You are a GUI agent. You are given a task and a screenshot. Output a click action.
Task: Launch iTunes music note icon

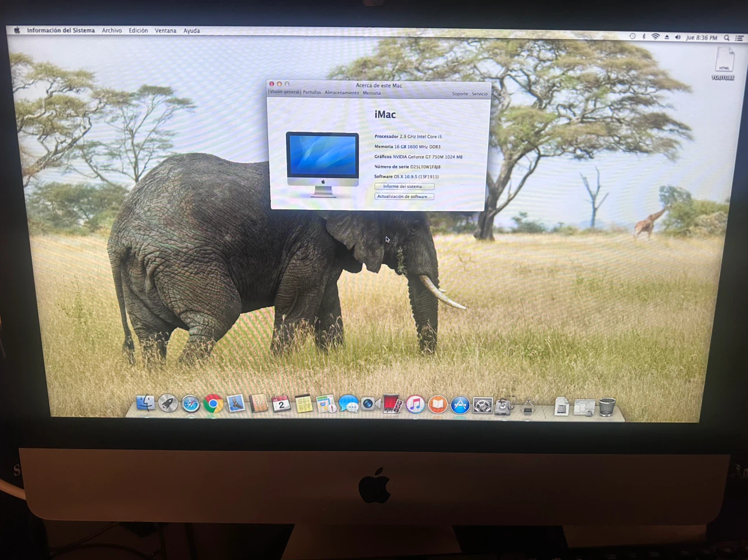point(415,404)
